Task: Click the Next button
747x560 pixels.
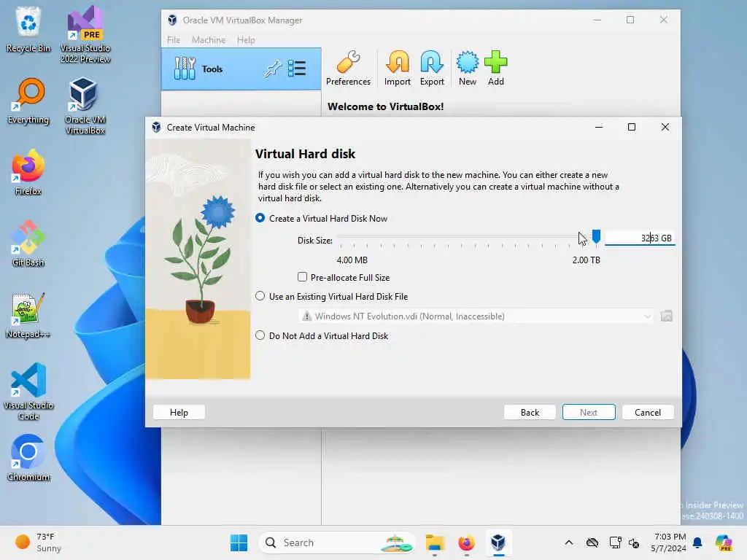Action: 589,413
